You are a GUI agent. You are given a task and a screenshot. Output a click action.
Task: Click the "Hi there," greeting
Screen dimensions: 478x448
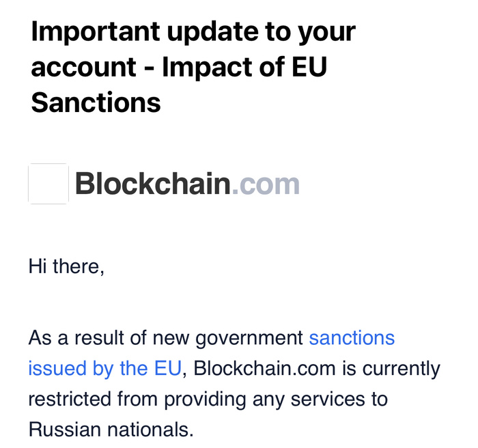pos(66,266)
